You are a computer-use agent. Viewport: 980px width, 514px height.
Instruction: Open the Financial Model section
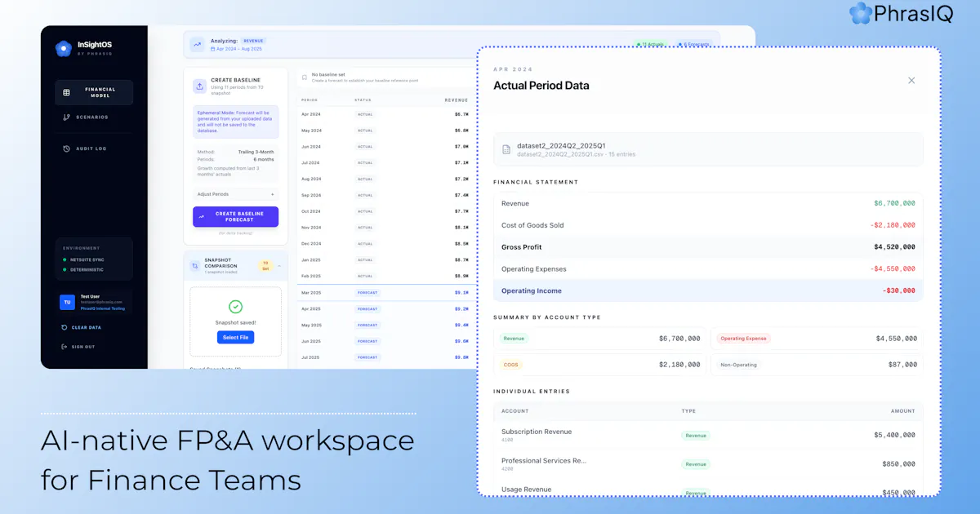pyautogui.click(x=94, y=92)
